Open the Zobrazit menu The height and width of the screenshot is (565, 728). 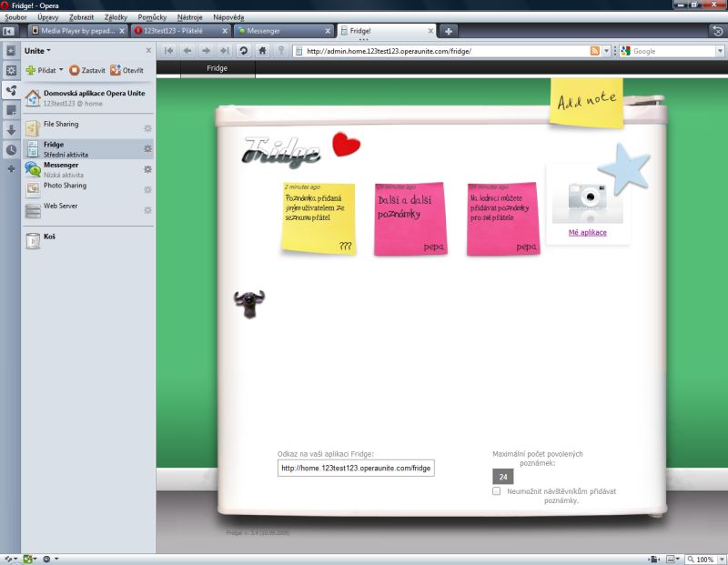(81, 17)
